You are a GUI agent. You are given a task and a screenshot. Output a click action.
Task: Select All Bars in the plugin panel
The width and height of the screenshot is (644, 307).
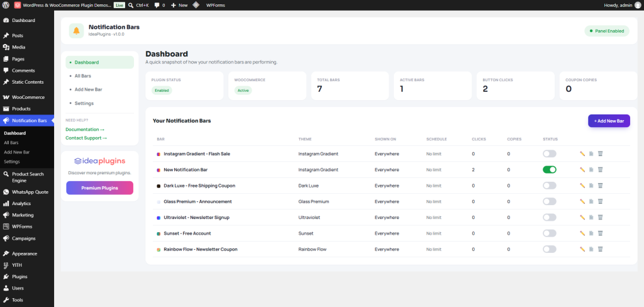pyautogui.click(x=82, y=76)
